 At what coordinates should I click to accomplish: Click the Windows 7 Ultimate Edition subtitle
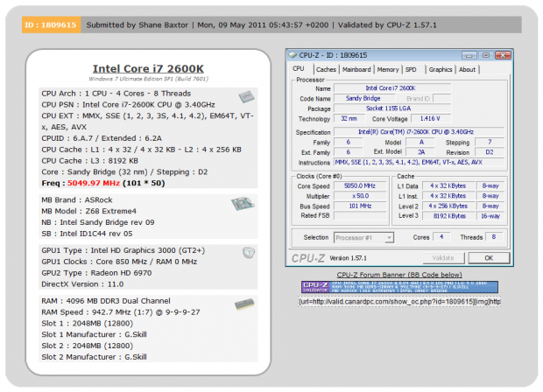click(148, 79)
